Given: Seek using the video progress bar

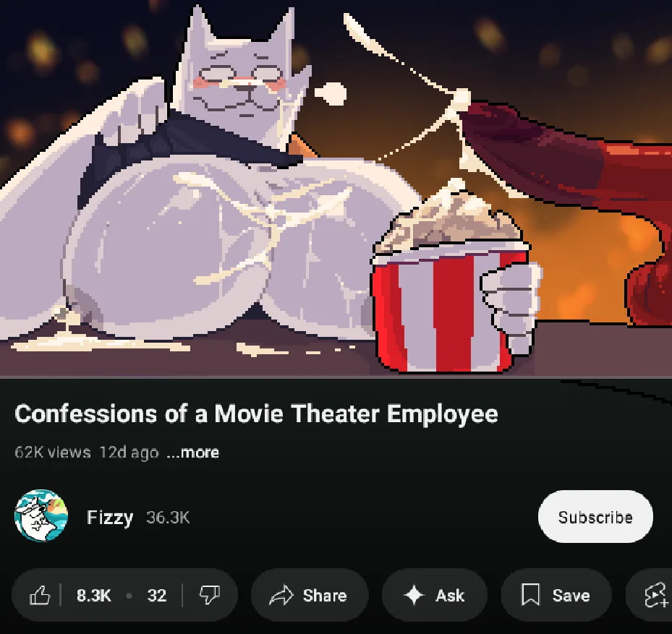Looking at the screenshot, I should click(336, 377).
